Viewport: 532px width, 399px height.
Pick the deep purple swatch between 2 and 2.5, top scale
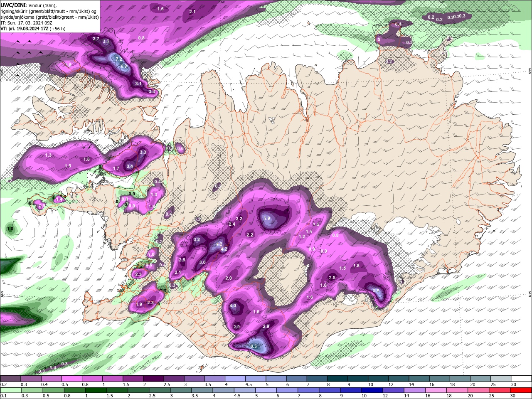tap(153, 379)
